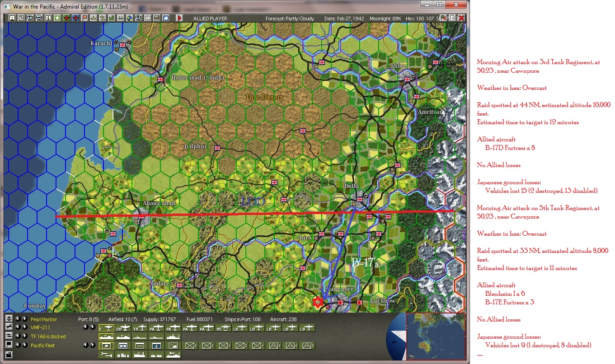
Task: Click VMF-211 unit name
Action: pyautogui.click(x=40, y=327)
